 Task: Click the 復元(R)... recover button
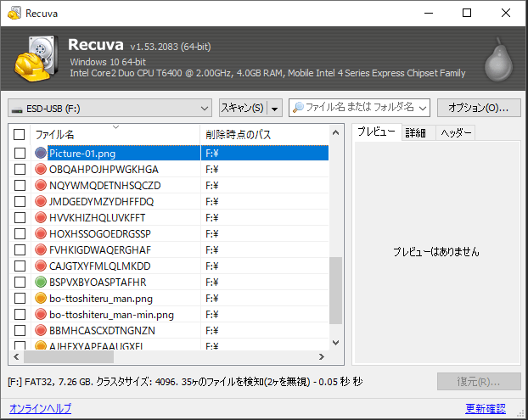click(479, 382)
